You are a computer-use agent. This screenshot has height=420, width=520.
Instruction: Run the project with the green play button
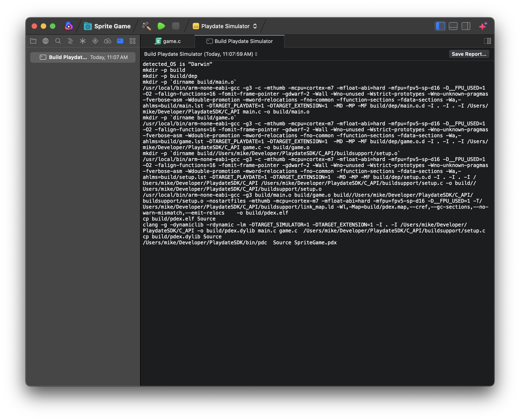(x=161, y=26)
